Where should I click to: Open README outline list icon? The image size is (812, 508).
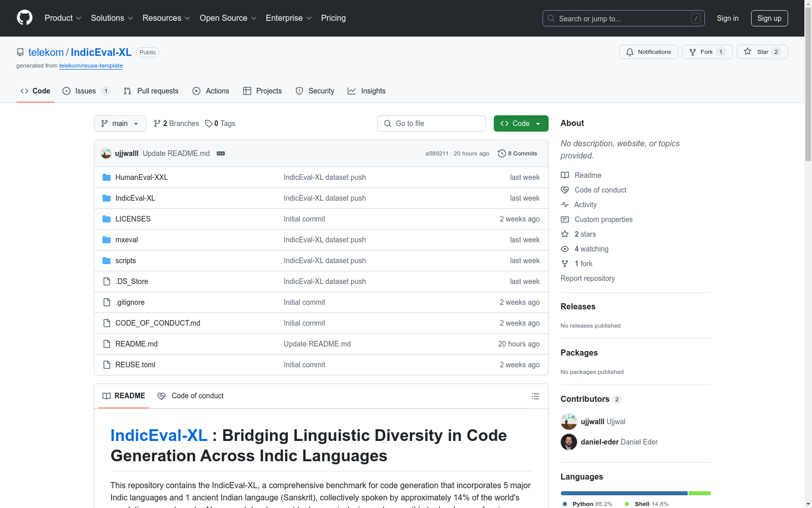pyautogui.click(x=535, y=396)
